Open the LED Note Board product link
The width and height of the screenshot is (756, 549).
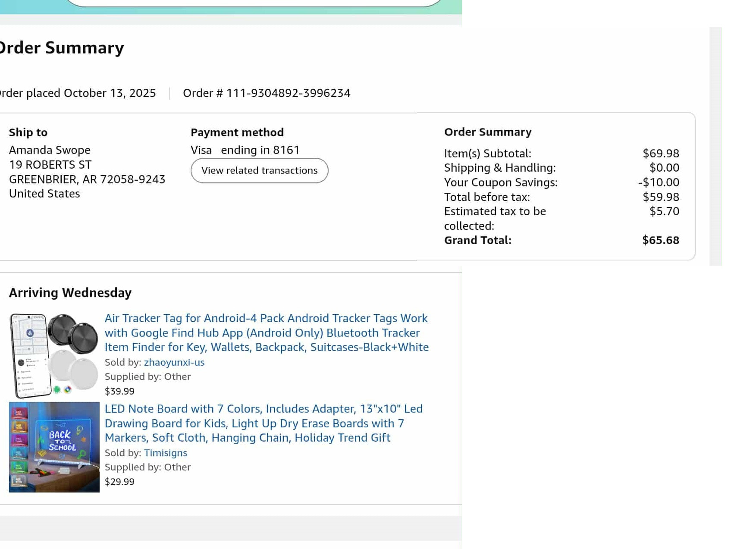pyautogui.click(x=264, y=423)
